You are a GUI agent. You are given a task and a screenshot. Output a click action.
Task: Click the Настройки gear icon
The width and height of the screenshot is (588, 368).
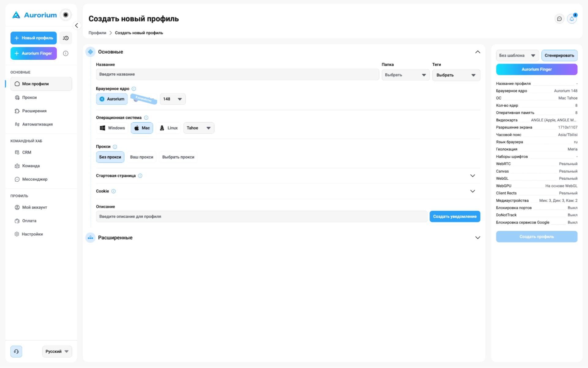(17, 234)
